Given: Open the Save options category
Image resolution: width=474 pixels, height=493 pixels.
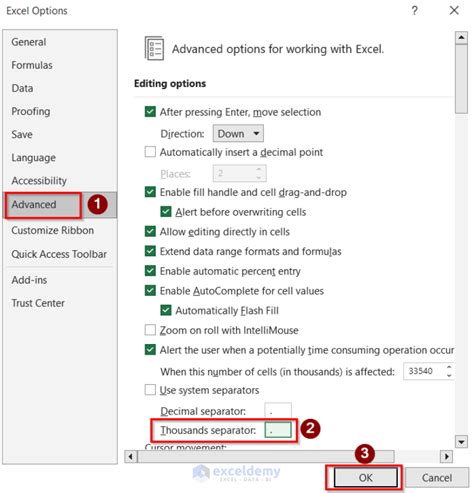Looking at the screenshot, I should click(x=22, y=134).
